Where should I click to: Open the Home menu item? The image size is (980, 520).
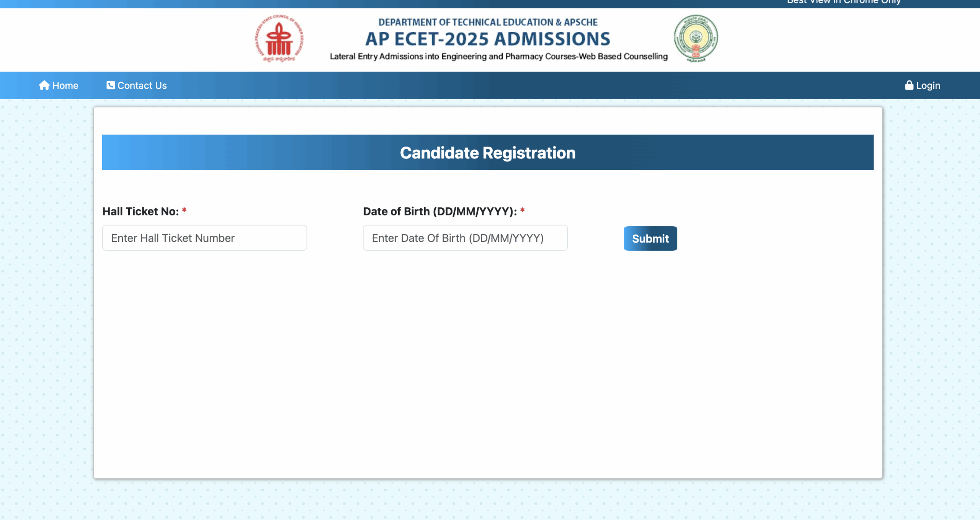click(x=65, y=85)
